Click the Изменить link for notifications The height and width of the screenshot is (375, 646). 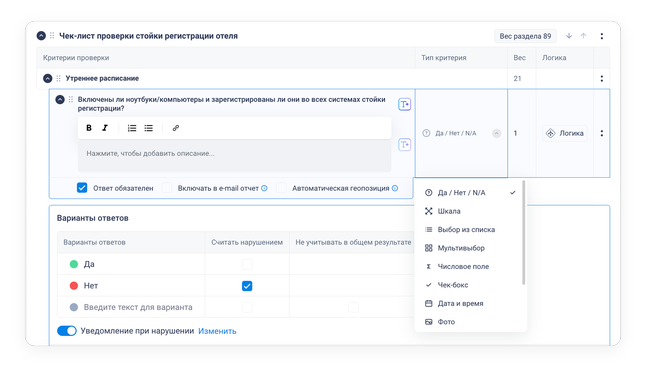217,331
